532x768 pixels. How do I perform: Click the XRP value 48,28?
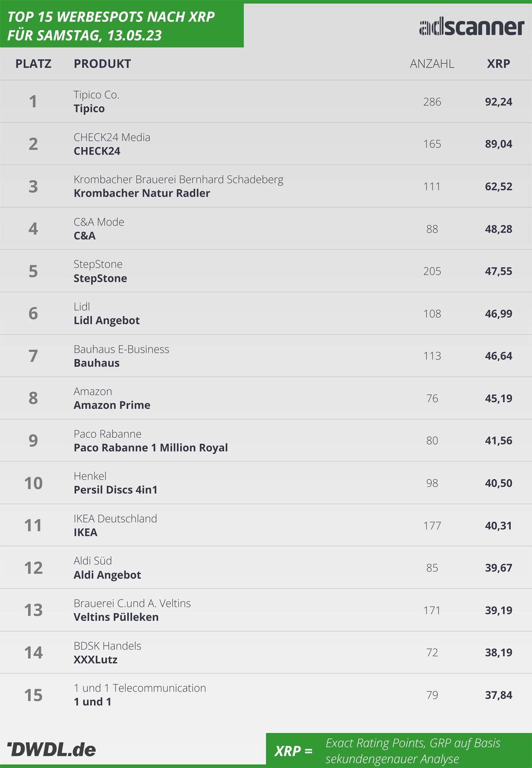click(x=499, y=229)
